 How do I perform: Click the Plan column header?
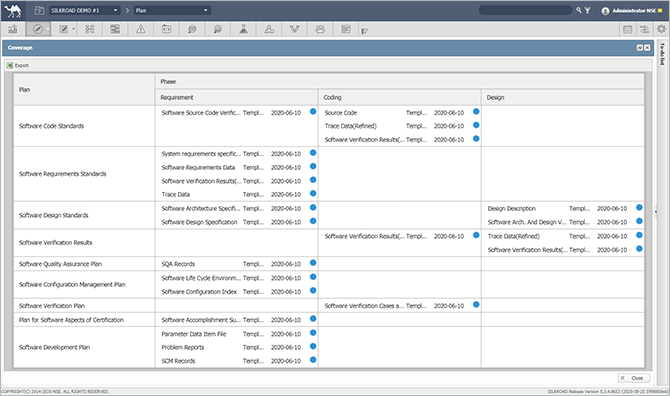click(x=84, y=90)
